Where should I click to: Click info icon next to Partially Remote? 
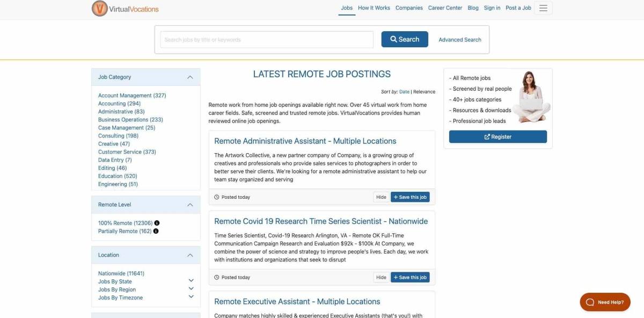(x=156, y=231)
